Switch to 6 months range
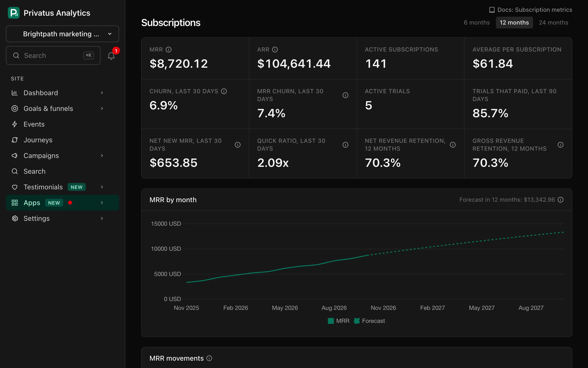Viewport: 588px width, 368px height. coord(477,23)
